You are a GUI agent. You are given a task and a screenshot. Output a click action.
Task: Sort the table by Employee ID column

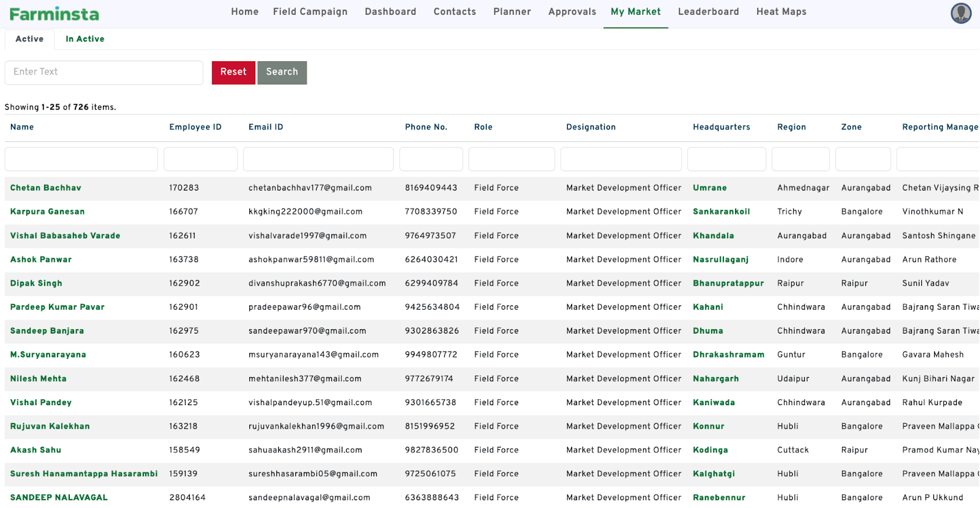pos(195,127)
